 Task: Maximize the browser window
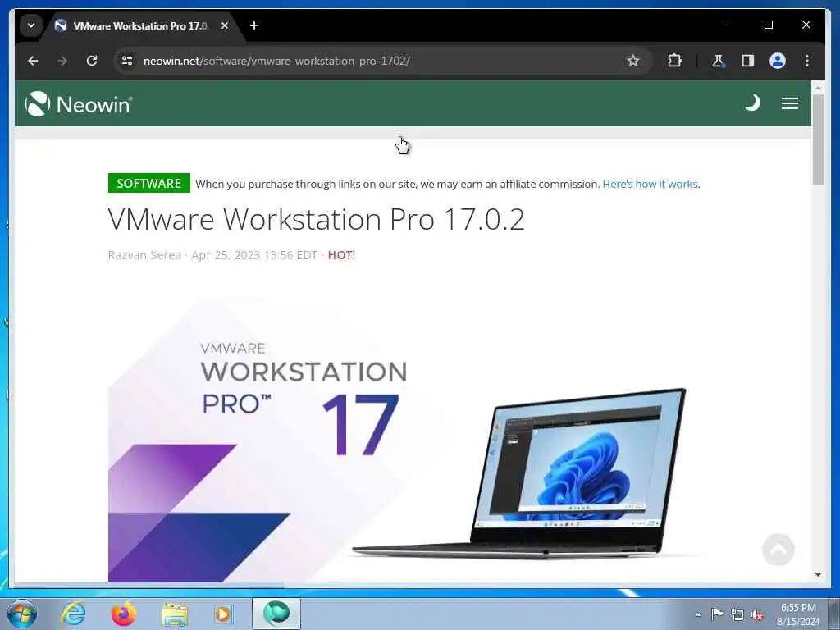[768, 25]
